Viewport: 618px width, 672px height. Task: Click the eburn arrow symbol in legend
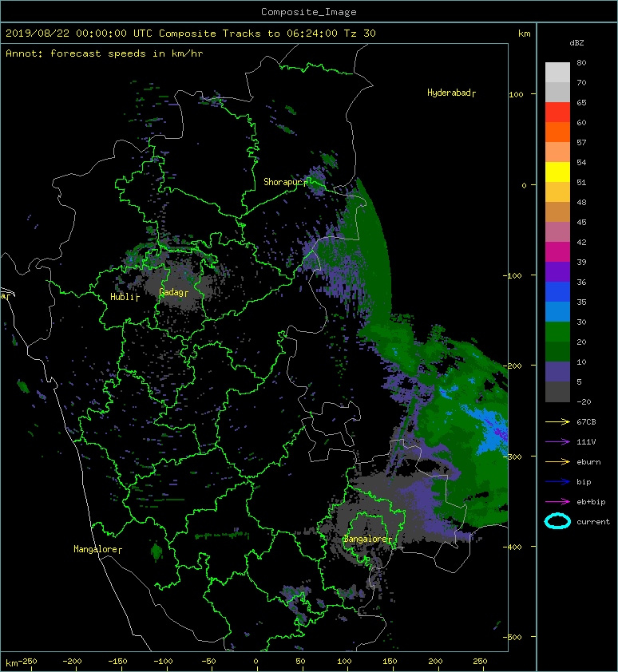point(557,461)
